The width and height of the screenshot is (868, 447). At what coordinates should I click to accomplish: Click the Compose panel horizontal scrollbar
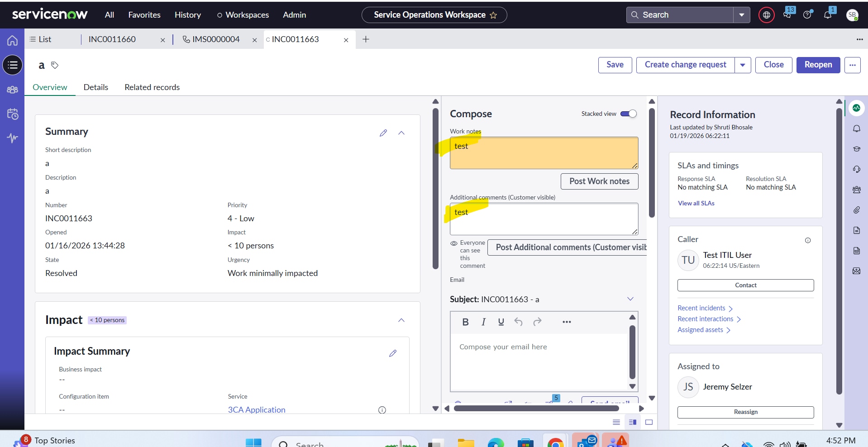tap(536, 409)
